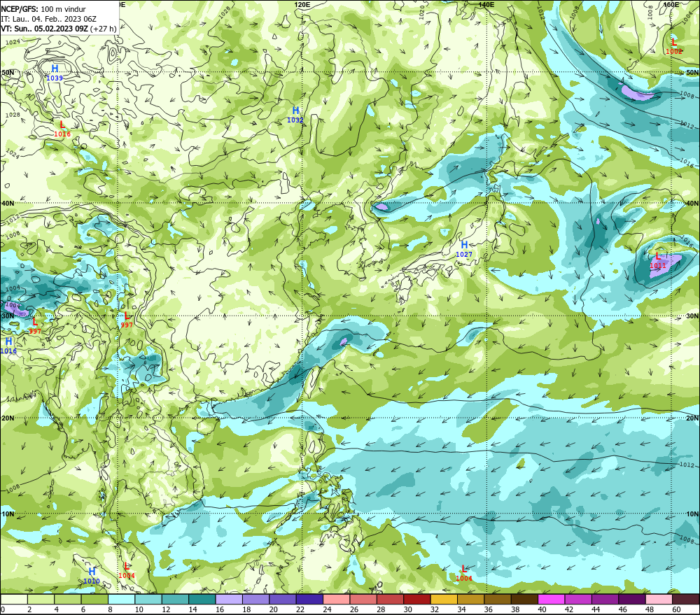
Task: Pick the dark indigo 22–24 legend swatch
Action: (x=309, y=599)
